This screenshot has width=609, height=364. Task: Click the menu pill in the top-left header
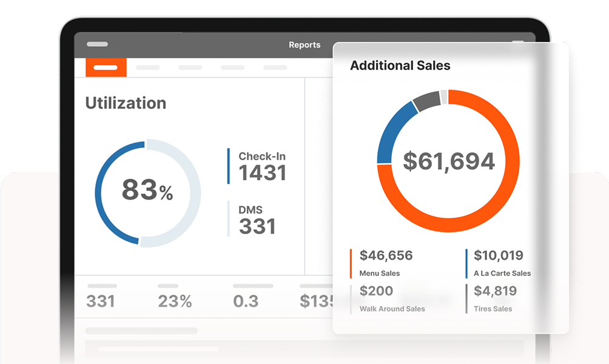pos(97,44)
